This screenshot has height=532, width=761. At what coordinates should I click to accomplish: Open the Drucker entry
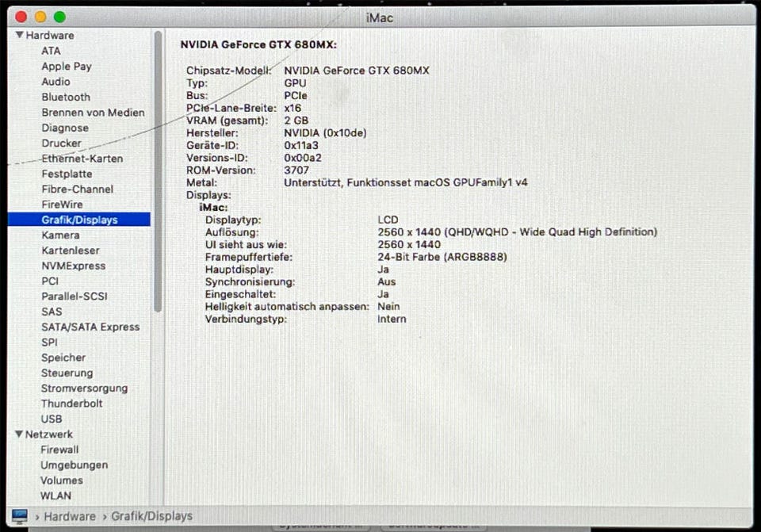click(x=62, y=144)
